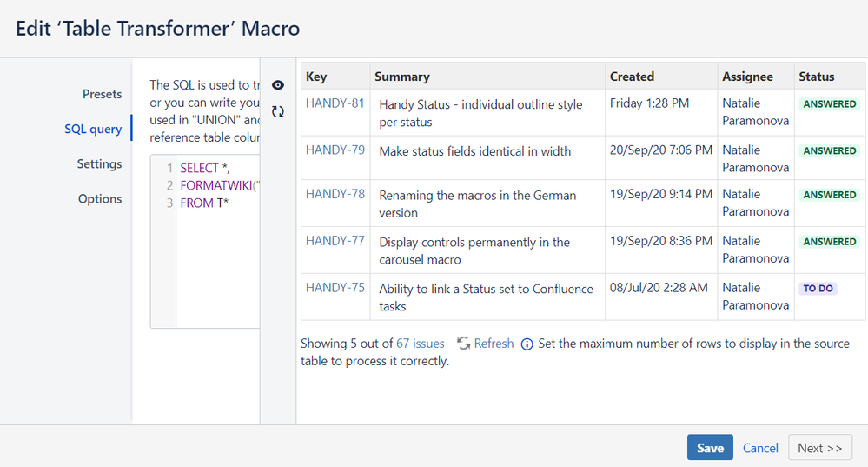Toggle the preview eye icon
The height and width of the screenshot is (467, 868).
point(278,85)
